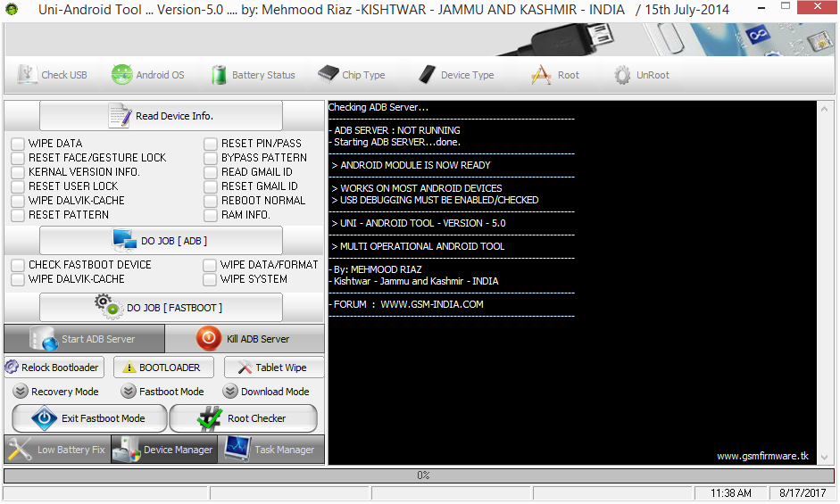
Task: Click the Battery Status battery icon
Action: (219, 74)
